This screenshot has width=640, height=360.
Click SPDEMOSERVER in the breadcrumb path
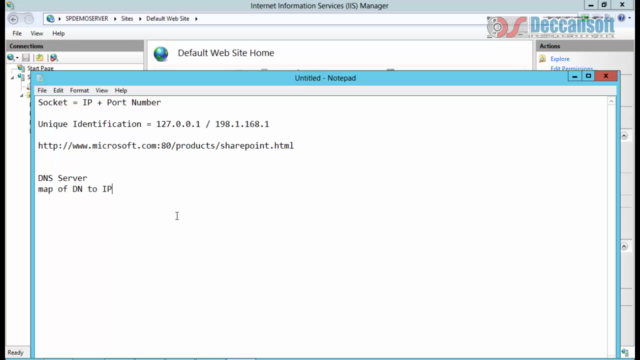click(x=87, y=19)
